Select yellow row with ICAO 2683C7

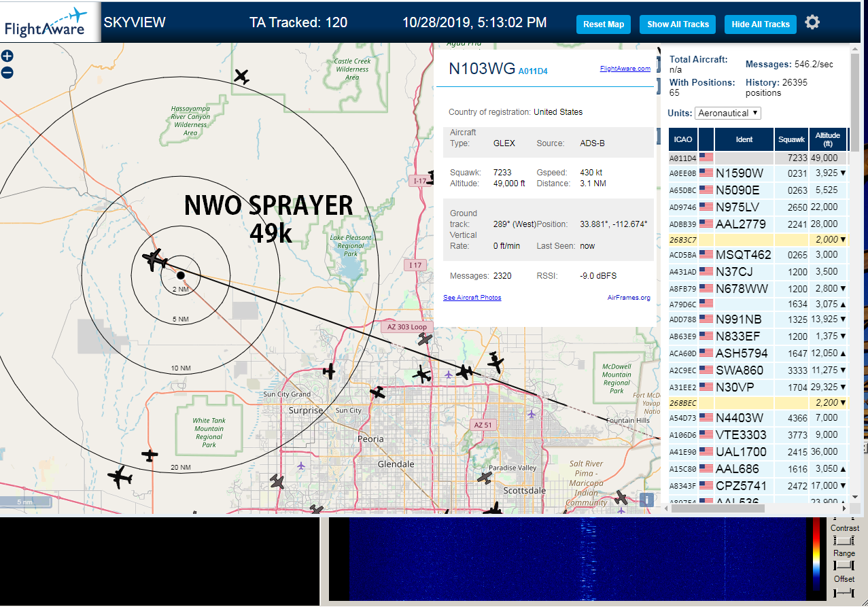tap(758, 239)
